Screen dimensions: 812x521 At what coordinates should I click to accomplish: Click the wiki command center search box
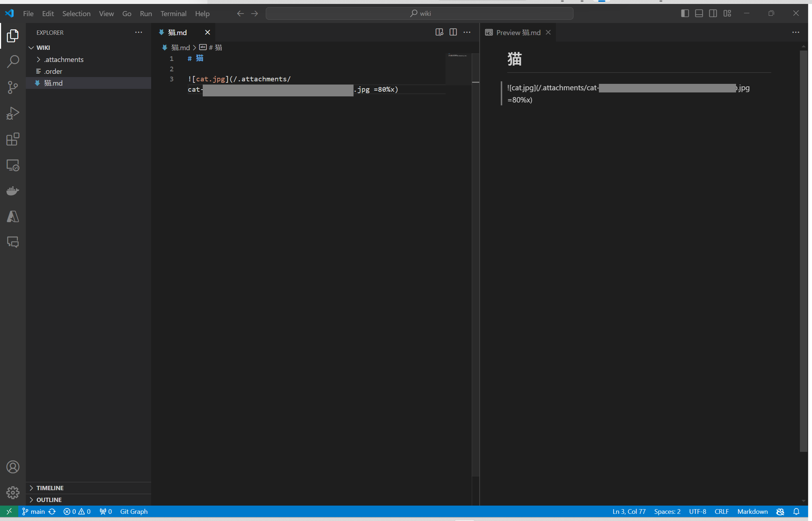(419, 13)
